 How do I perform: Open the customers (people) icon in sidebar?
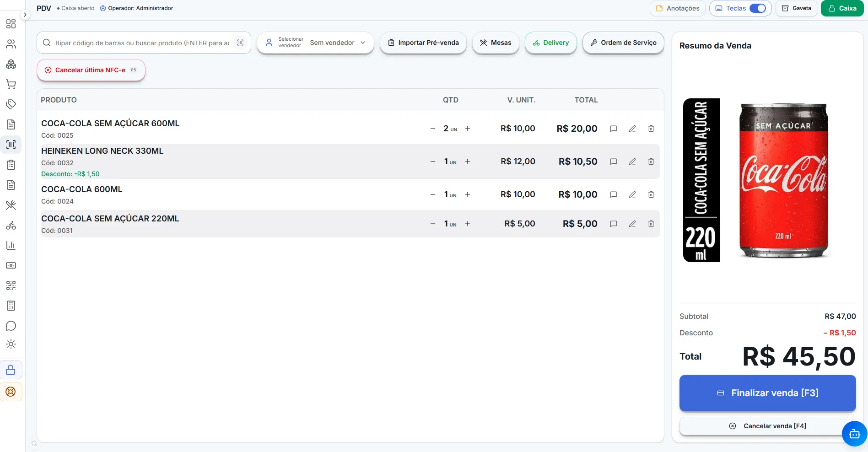point(11,44)
